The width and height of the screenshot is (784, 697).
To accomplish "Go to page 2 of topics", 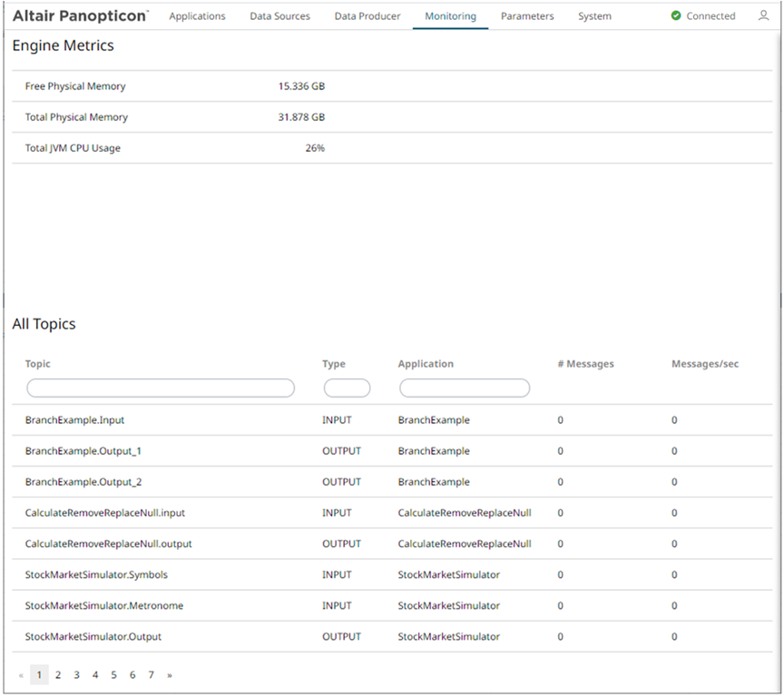I will click(x=58, y=675).
